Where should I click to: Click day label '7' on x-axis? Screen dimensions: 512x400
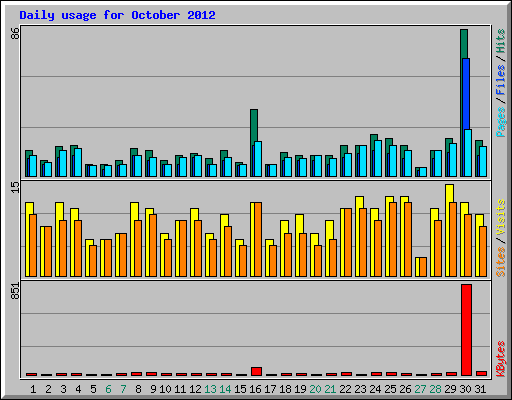(123, 389)
